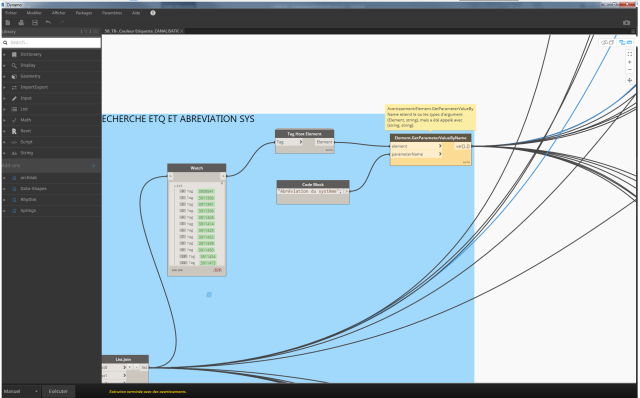Click the execution warning status message
The image size is (640, 398).
coord(147,391)
